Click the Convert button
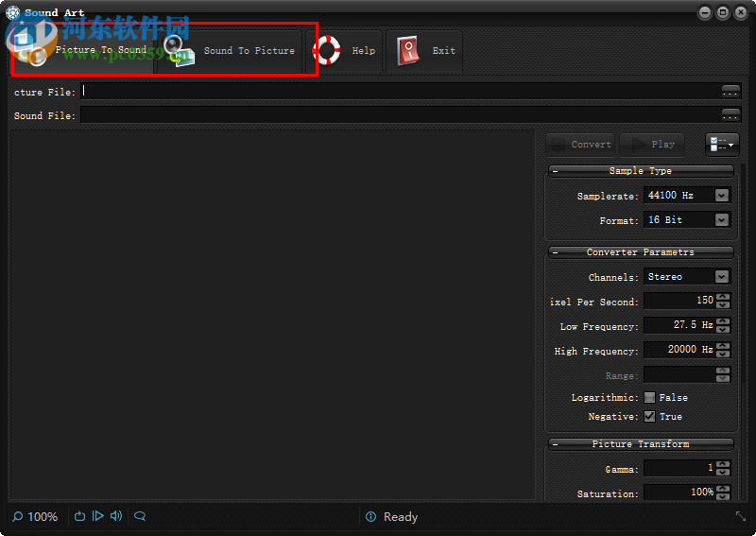 [x=580, y=145]
